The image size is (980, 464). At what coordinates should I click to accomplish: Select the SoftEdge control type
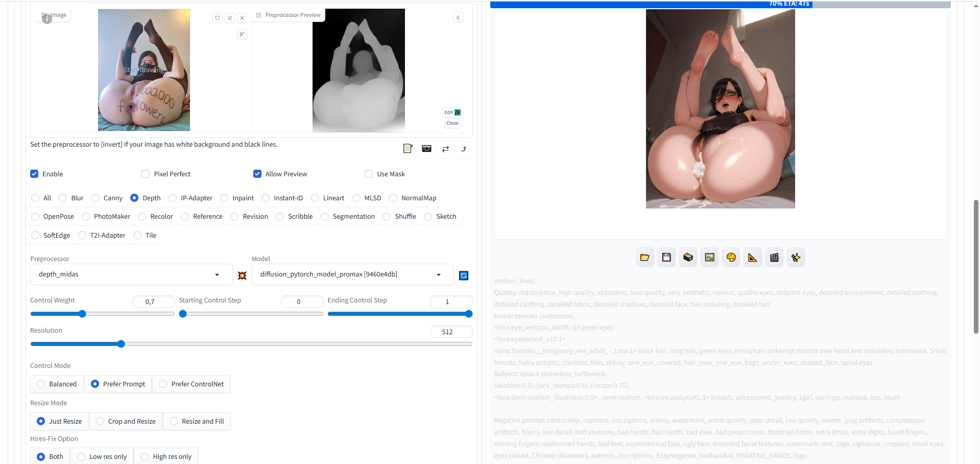35,235
